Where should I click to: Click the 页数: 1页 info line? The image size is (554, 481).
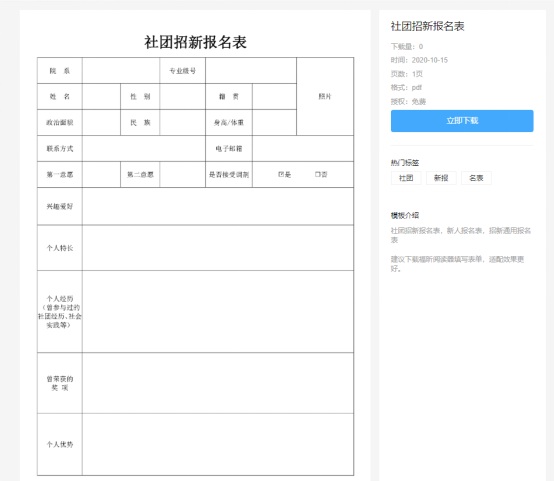407,74
